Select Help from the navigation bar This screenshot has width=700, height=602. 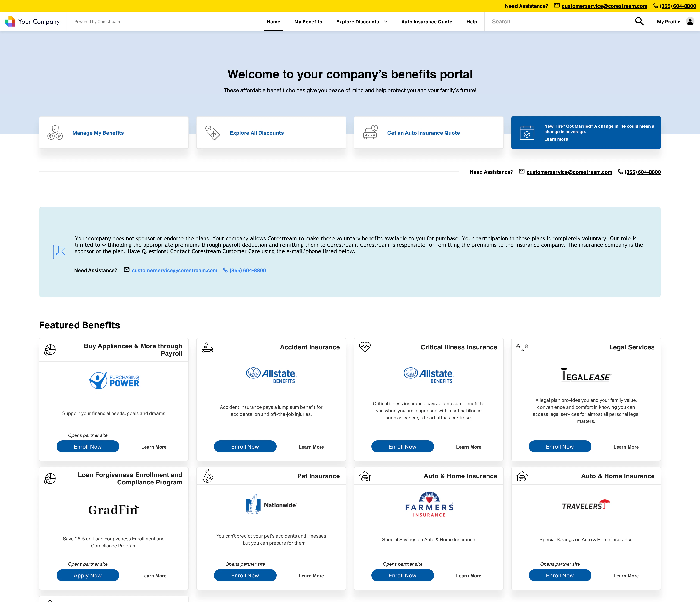point(472,22)
